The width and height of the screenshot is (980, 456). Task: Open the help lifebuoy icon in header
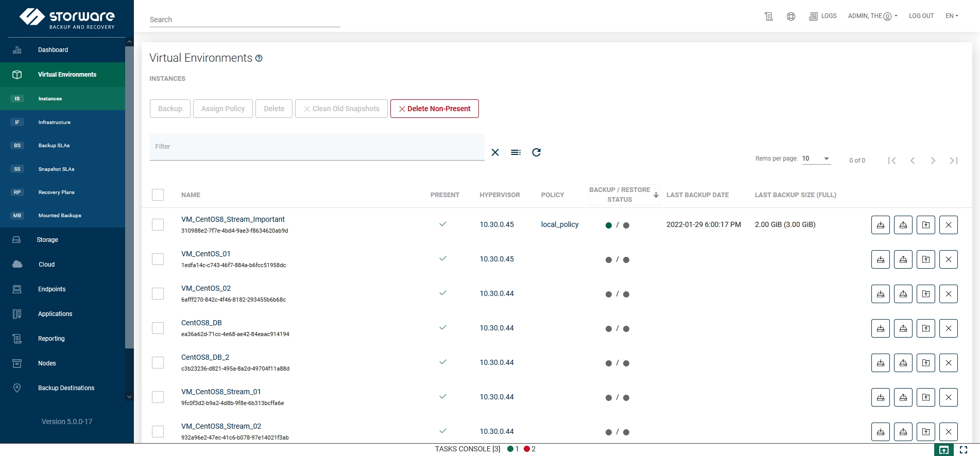[790, 16]
